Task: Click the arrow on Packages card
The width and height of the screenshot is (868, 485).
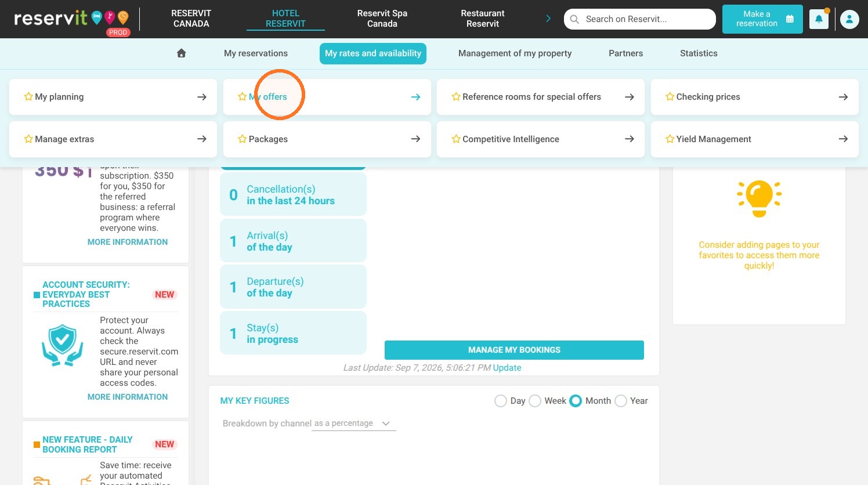Action: (415, 139)
